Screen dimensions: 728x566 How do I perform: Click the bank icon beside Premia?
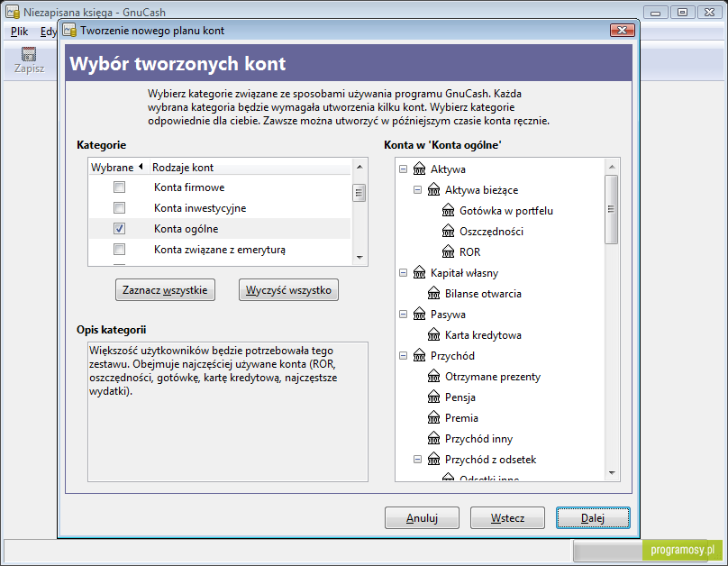pyautogui.click(x=433, y=417)
